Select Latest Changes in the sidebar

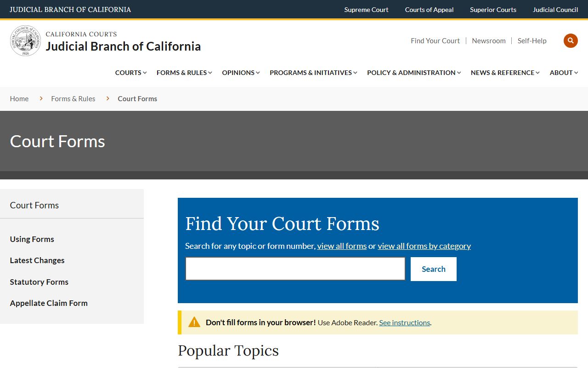coord(37,260)
